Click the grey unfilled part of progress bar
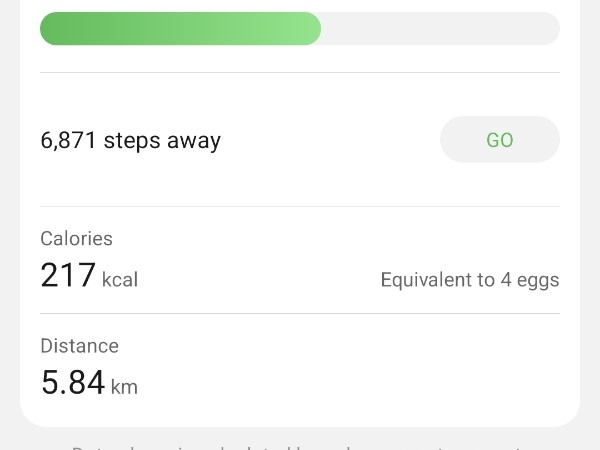Viewport: 600px width, 450px height. point(440,29)
